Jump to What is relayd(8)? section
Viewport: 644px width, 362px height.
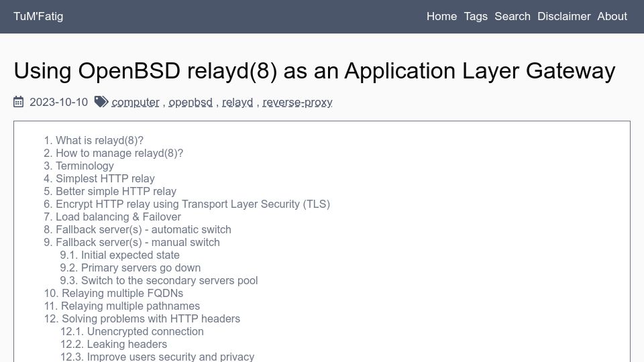[99, 140]
